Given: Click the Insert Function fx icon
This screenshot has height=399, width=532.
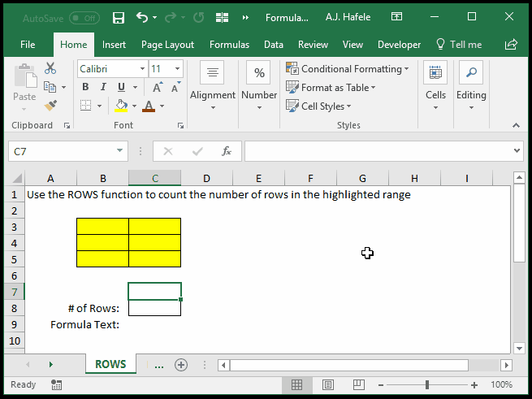Looking at the screenshot, I should 227,151.
